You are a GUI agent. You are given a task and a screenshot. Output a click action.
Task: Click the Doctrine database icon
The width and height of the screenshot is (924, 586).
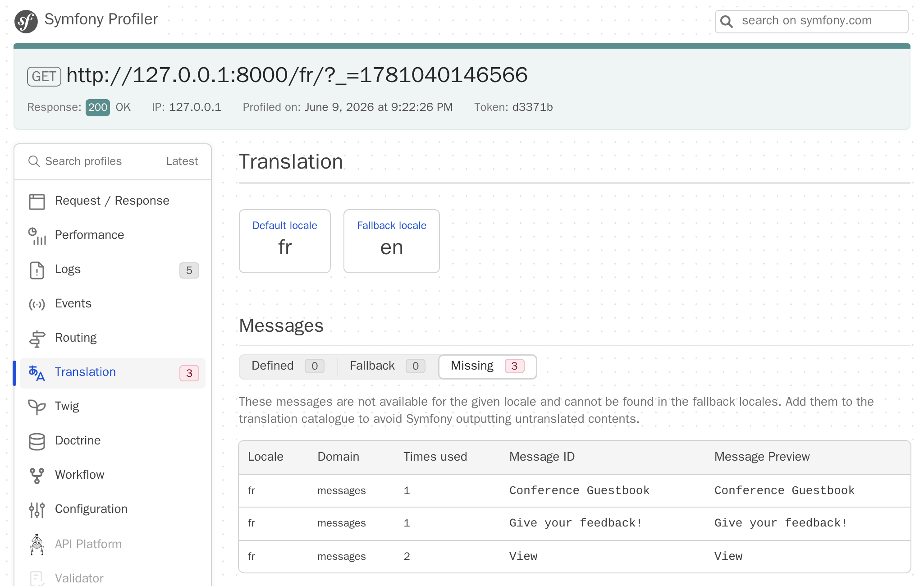(x=37, y=441)
